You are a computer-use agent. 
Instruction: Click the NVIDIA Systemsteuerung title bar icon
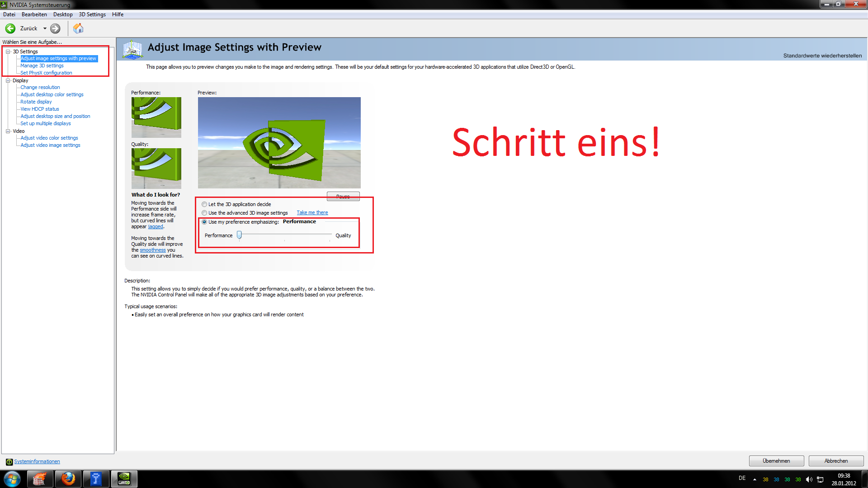[4, 5]
